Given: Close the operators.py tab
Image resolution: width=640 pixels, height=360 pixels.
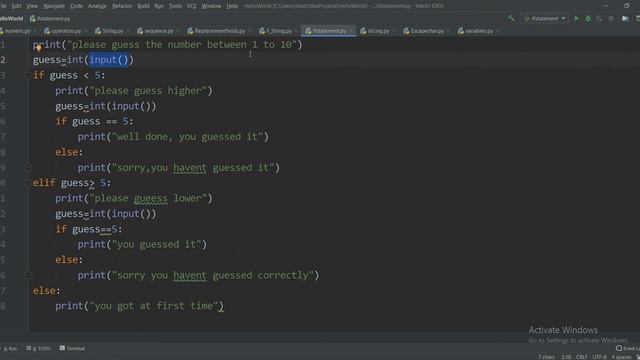Looking at the screenshot, I should pos(85,31).
